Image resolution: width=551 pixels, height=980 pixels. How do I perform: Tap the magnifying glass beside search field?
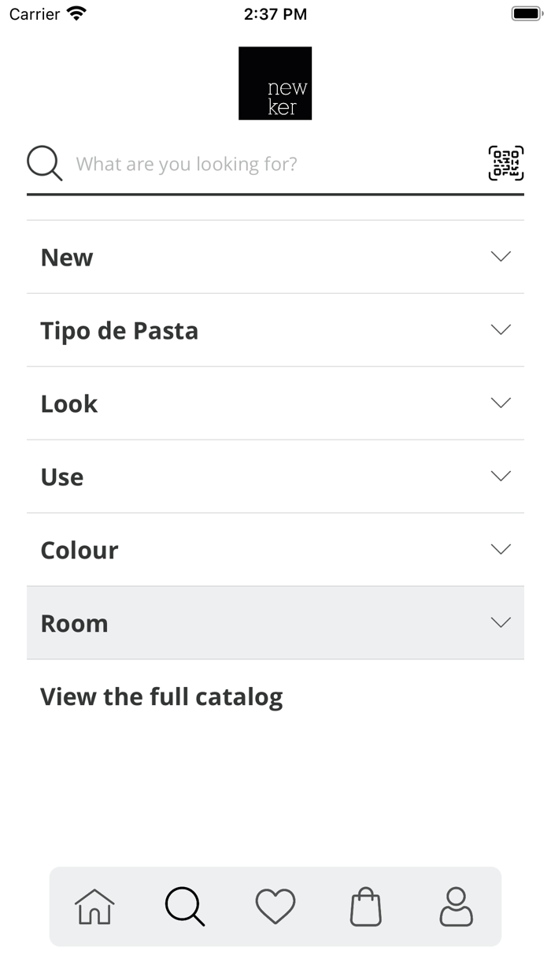(x=45, y=164)
